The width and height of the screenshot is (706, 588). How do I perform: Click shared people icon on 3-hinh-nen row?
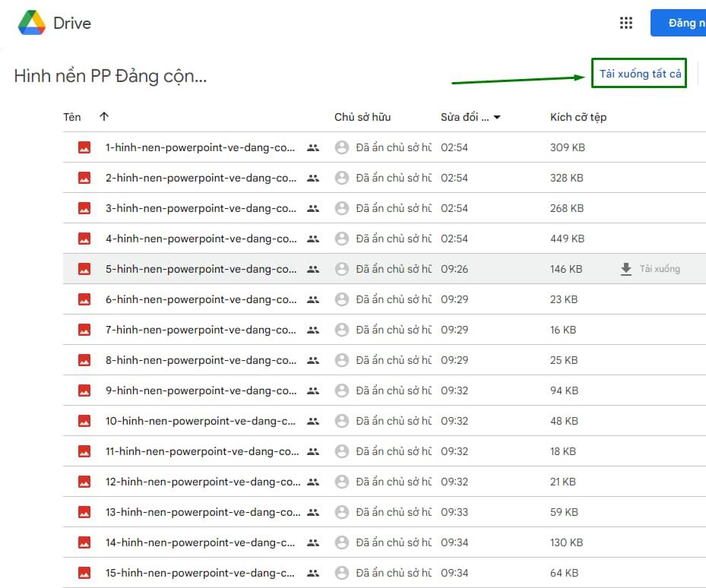coord(313,208)
